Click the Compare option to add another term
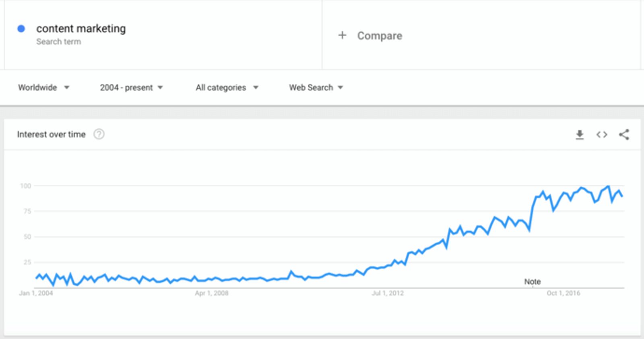 (379, 35)
